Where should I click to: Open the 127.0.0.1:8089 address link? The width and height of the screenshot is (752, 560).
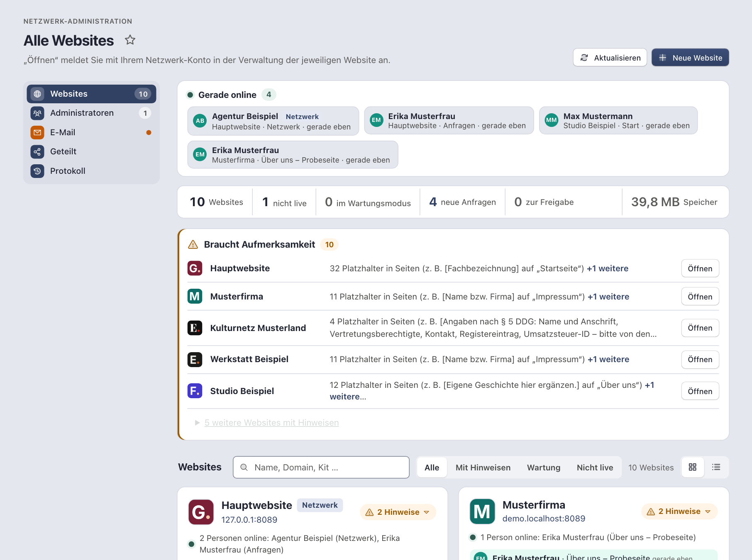click(x=249, y=520)
